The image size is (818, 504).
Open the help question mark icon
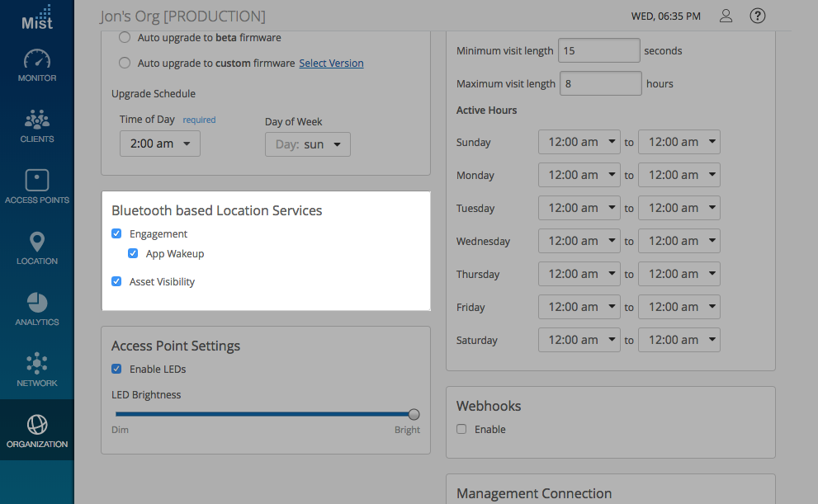pyautogui.click(x=757, y=16)
